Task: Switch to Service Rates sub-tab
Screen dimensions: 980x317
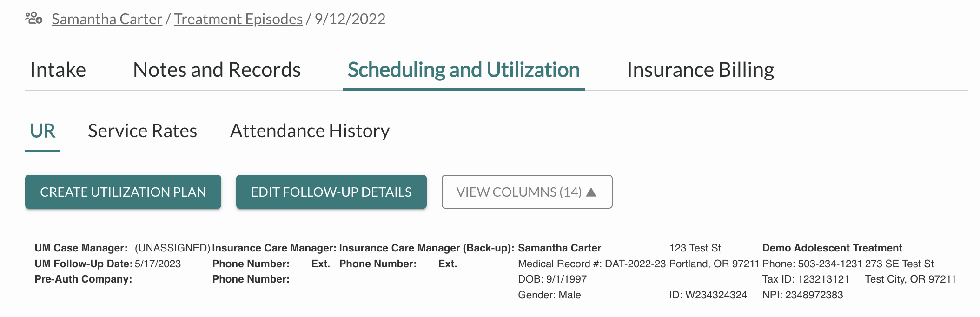Action: click(142, 131)
